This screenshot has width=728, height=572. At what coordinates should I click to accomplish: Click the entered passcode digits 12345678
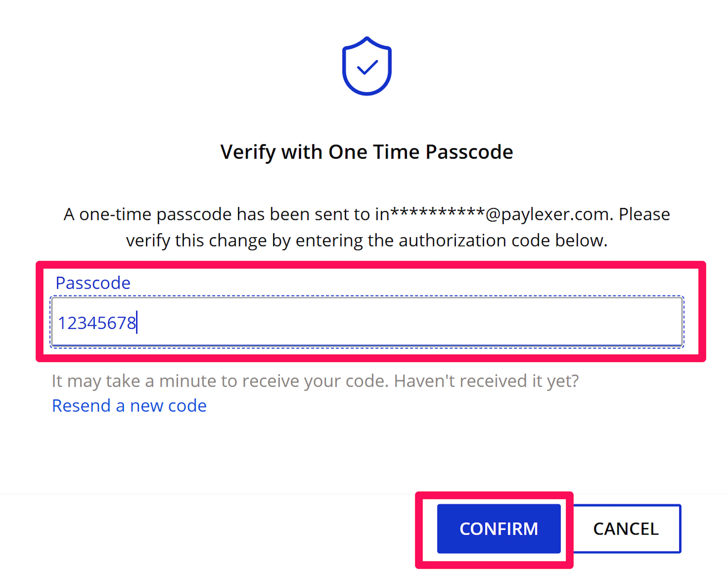tap(97, 323)
